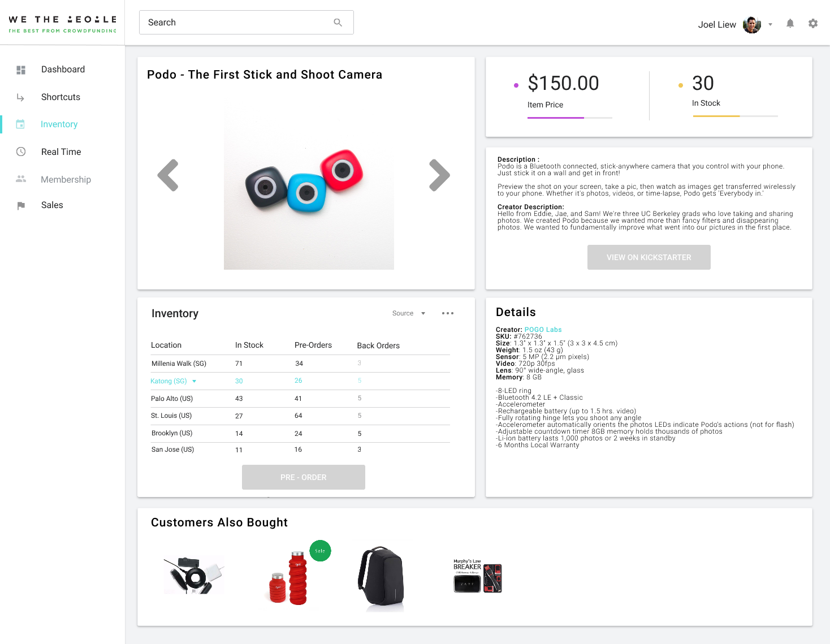The height and width of the screenshot is (644, 830).
Task: Select St. Louis (US) row
Action: (300, 416)
